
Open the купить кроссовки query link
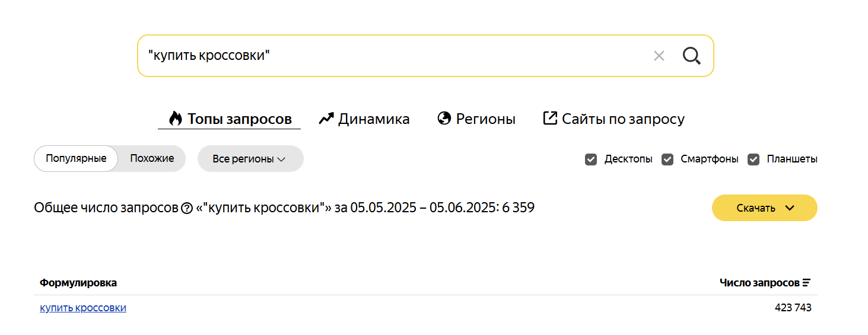pos(83,308)
